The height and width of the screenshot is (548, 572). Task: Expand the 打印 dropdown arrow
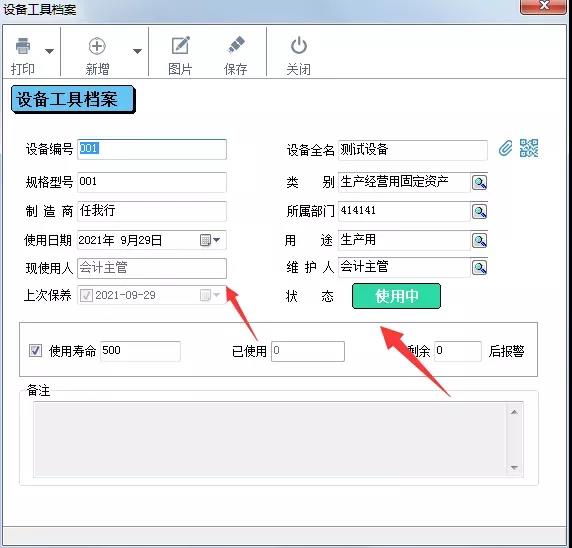click(x=49, y=51)
